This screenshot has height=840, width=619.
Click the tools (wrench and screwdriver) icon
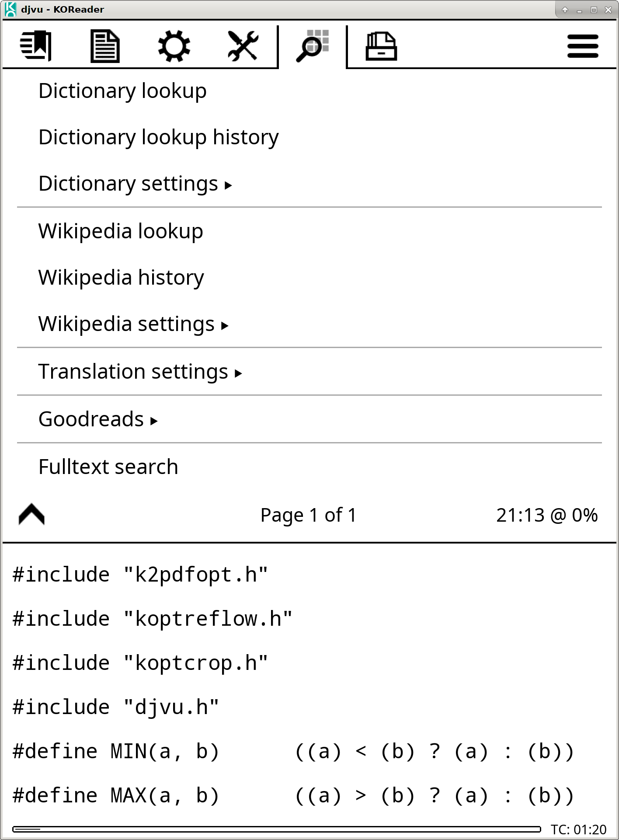point(242,45)
